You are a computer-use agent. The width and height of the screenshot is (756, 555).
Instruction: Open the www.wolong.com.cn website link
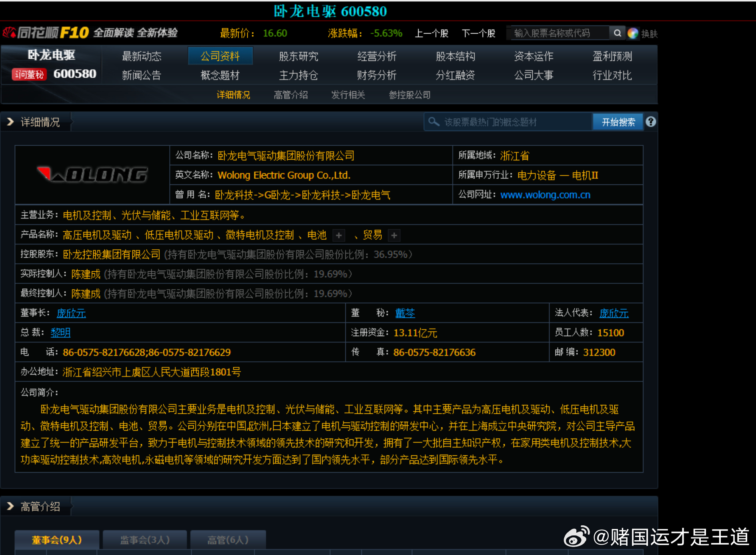point(545,195)
